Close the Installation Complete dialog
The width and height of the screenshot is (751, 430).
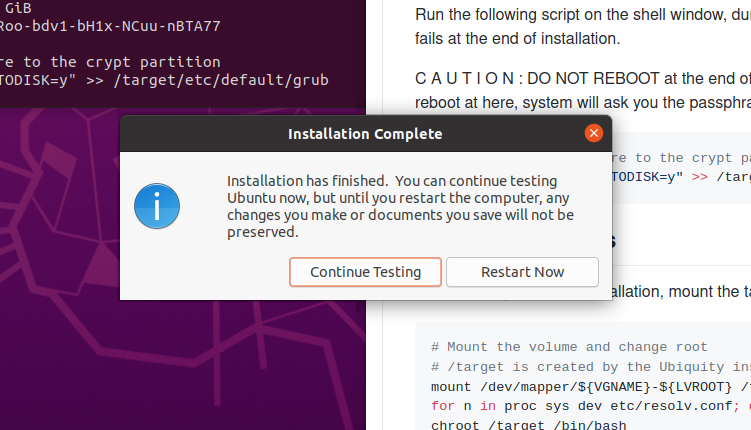pos(593,133)
